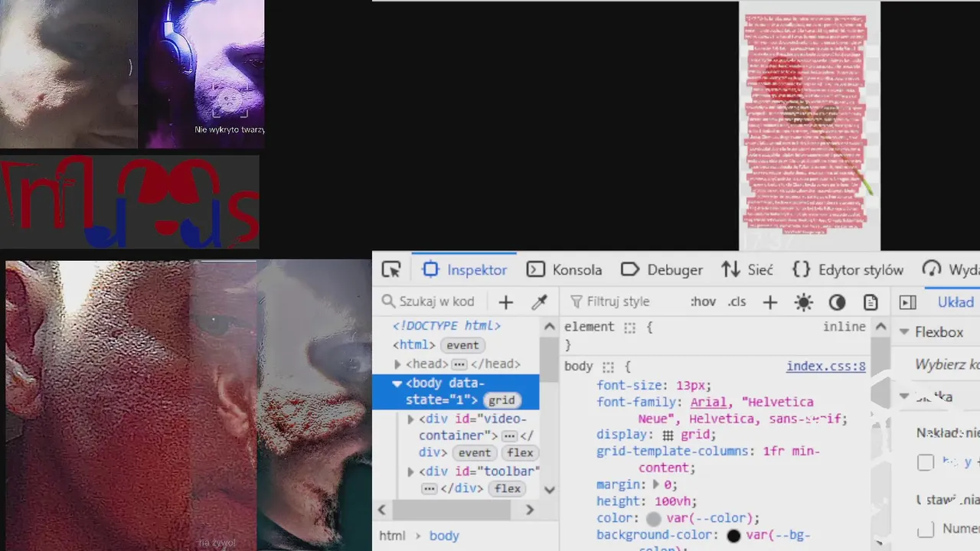This screenshot has width=980, height=551.
Task: Switch to the Sieć tab
Action: tap(747, 269)
